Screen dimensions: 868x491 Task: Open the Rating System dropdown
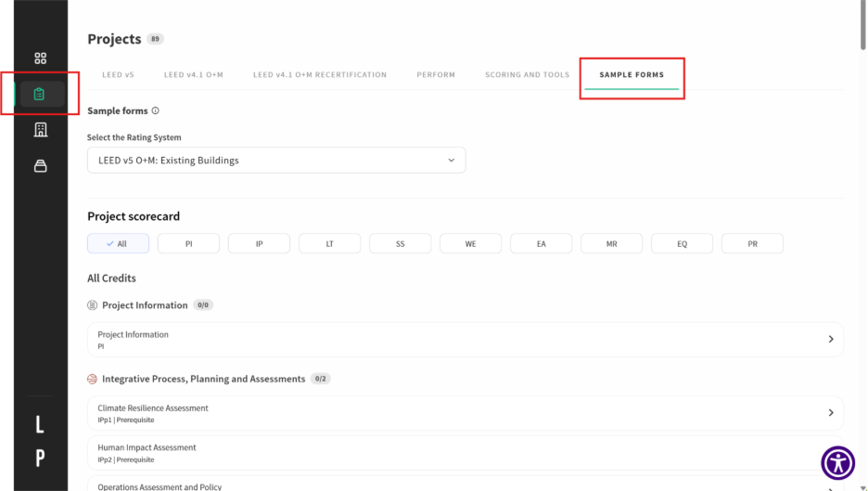[x=276, y=161]
